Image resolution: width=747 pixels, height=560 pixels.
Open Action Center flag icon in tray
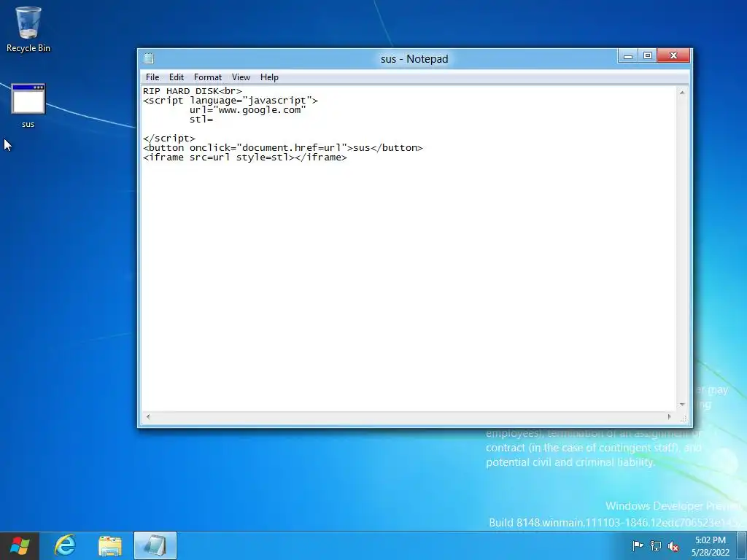[638, 545]
